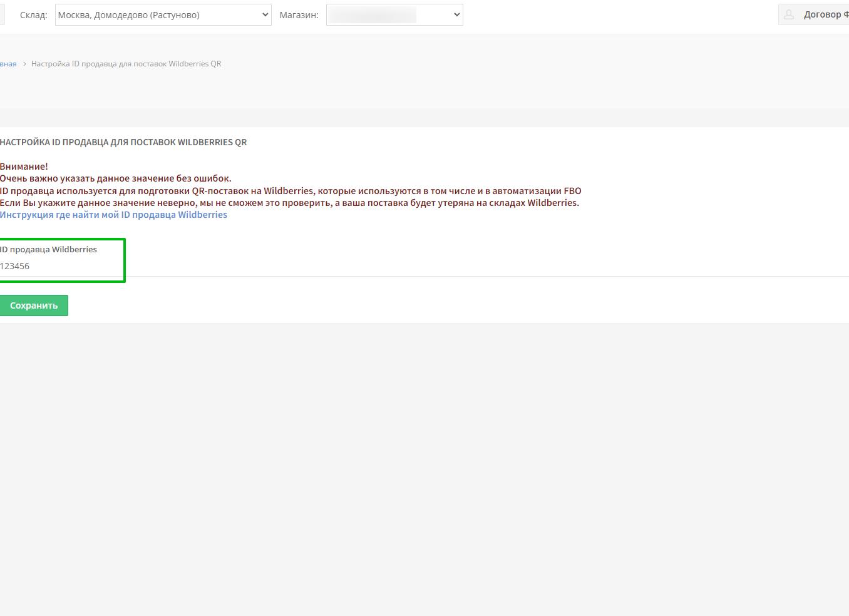The width and height of the screenshot is (849, 616).
Task: Open the Договор account menu button
Action: coord(821,14)
